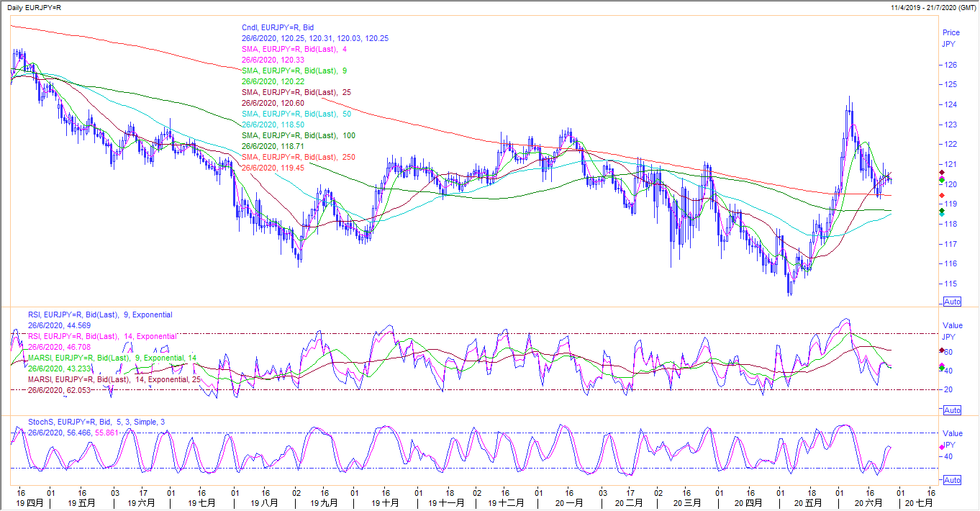The width and height of the screenshot is (980, 511).
Task: Select the SMA 250 legend line
Action: click(300, 157)
